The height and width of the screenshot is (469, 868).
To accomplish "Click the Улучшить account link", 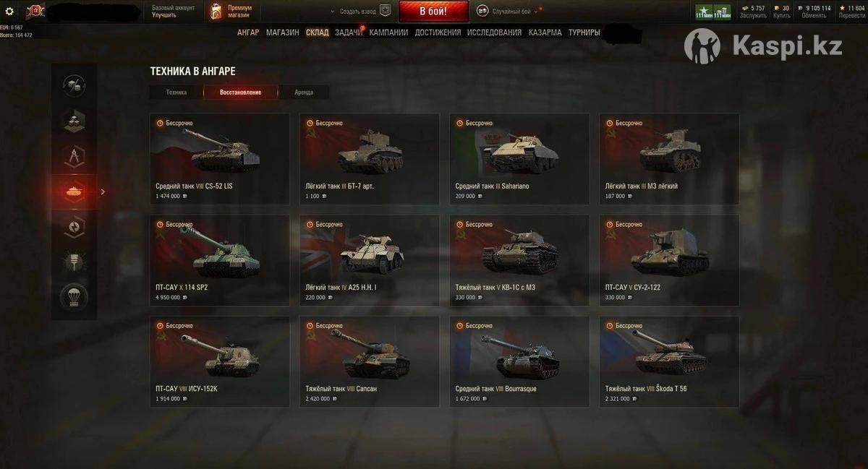I will coord(163,15).
